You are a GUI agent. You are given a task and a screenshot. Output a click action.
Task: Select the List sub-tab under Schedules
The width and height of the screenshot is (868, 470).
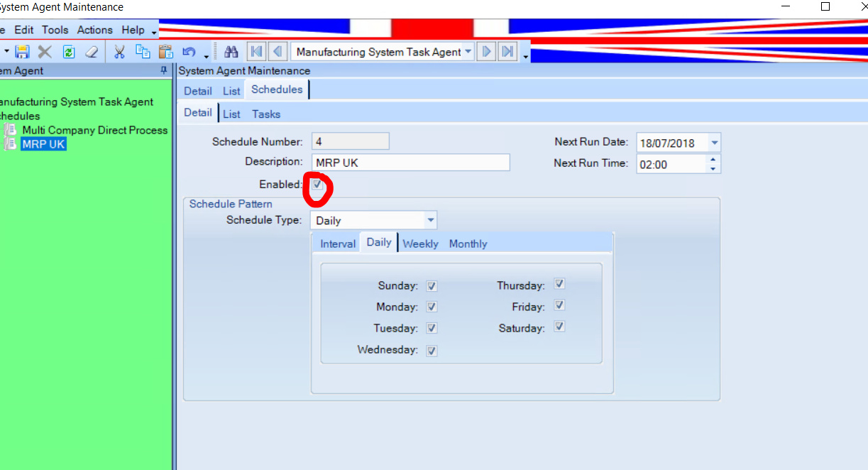click(231, 114)
